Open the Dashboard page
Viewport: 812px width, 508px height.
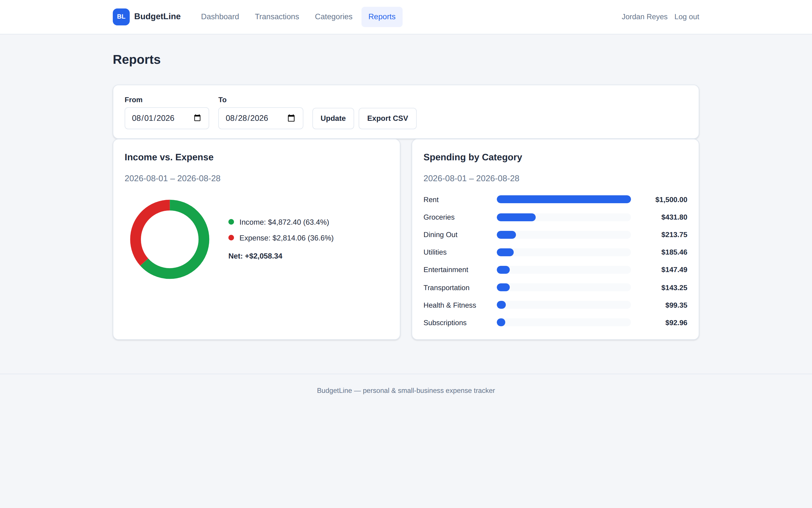220,17
